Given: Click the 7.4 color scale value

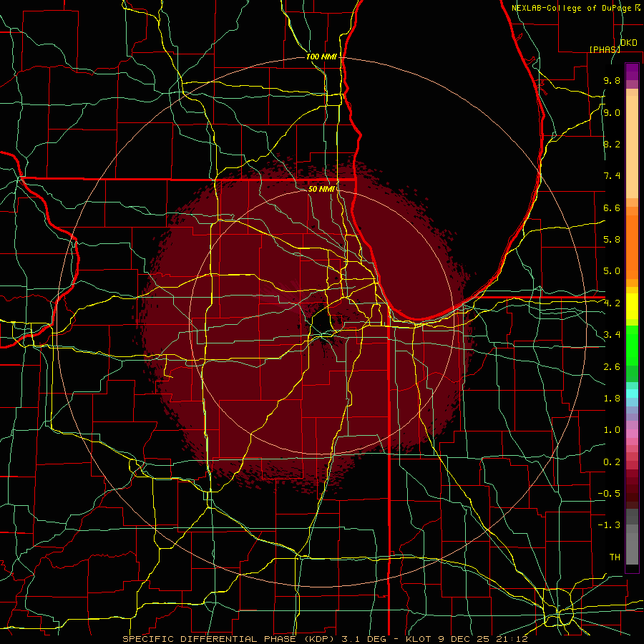Looking at the screenshot, I should click(x=612, y=176).
